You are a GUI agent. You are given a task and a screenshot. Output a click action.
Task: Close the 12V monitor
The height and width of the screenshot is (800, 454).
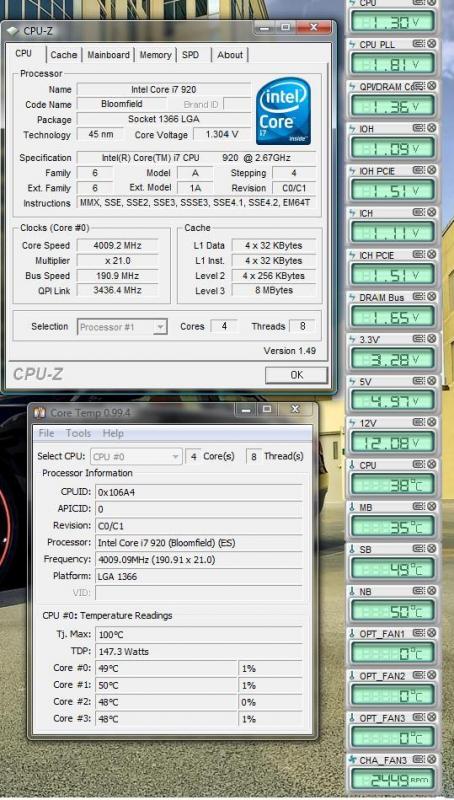[432, 422]
